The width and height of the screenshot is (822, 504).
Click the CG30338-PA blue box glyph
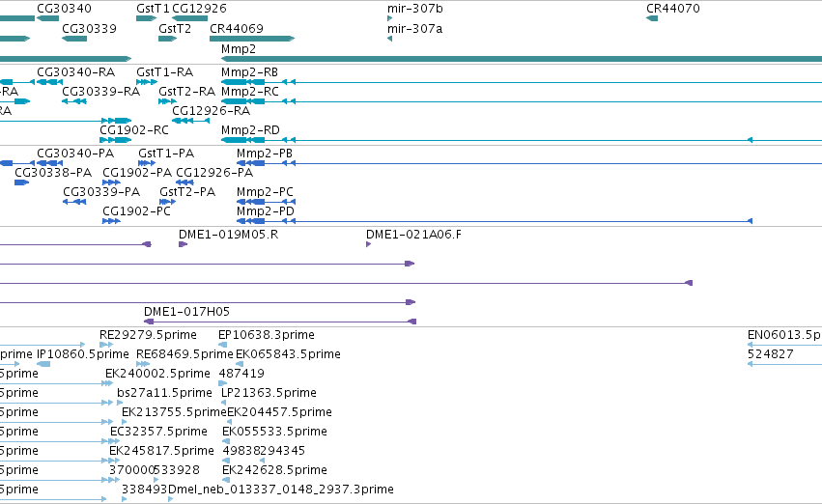coord(21,182)
